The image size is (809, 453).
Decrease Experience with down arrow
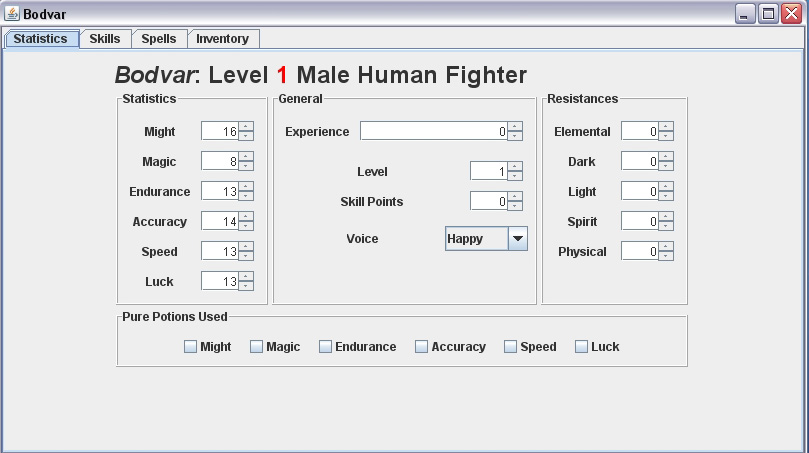point(515,136)
